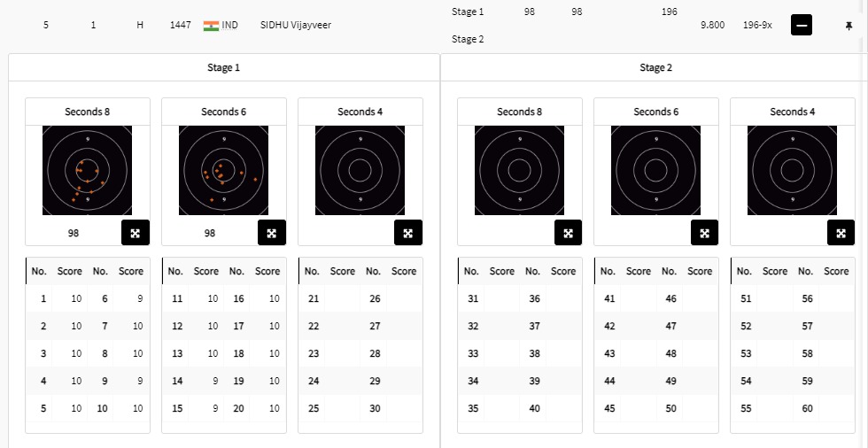Screen dimensions: 868x448
Task: Open empty Stage 1 Seconds 4 target
Action: 360,170
